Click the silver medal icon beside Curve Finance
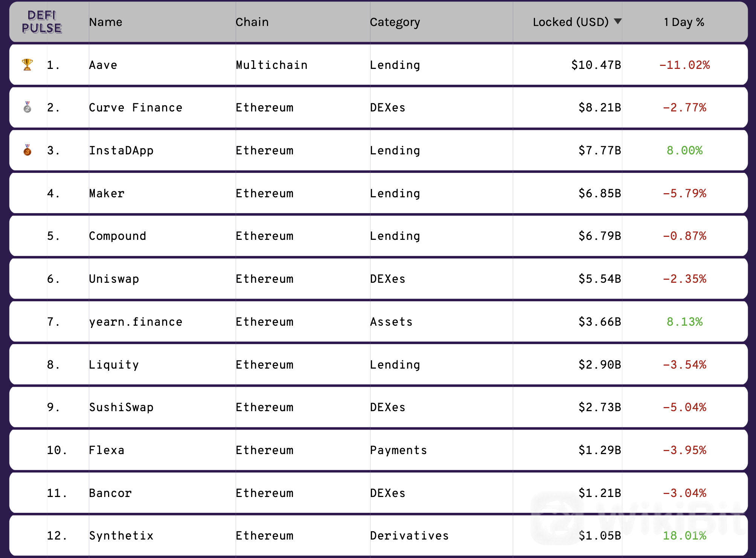756x558 pixels. [27, 107]
